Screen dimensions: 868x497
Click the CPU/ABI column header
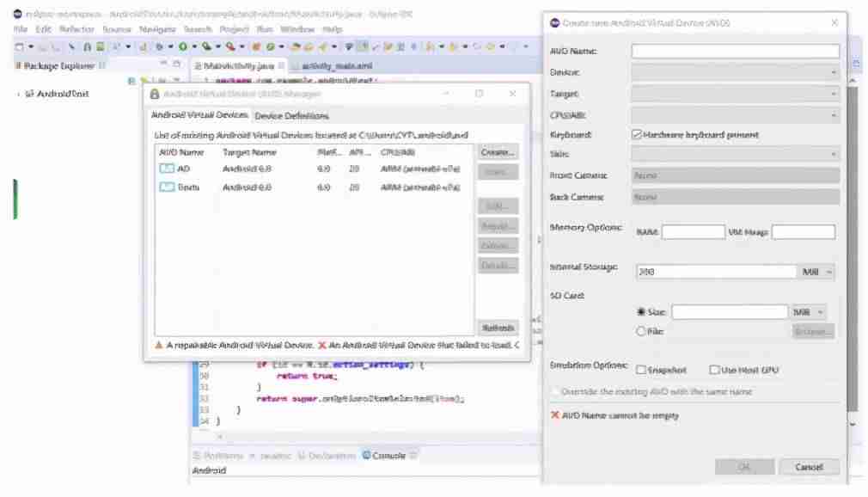pyautogui.click(x=397, y=152)
